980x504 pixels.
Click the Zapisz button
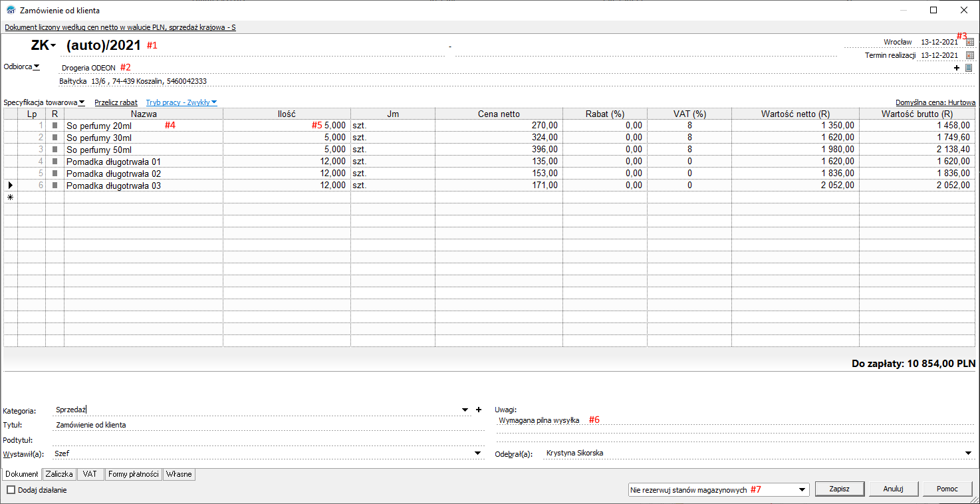coord(839,489)
